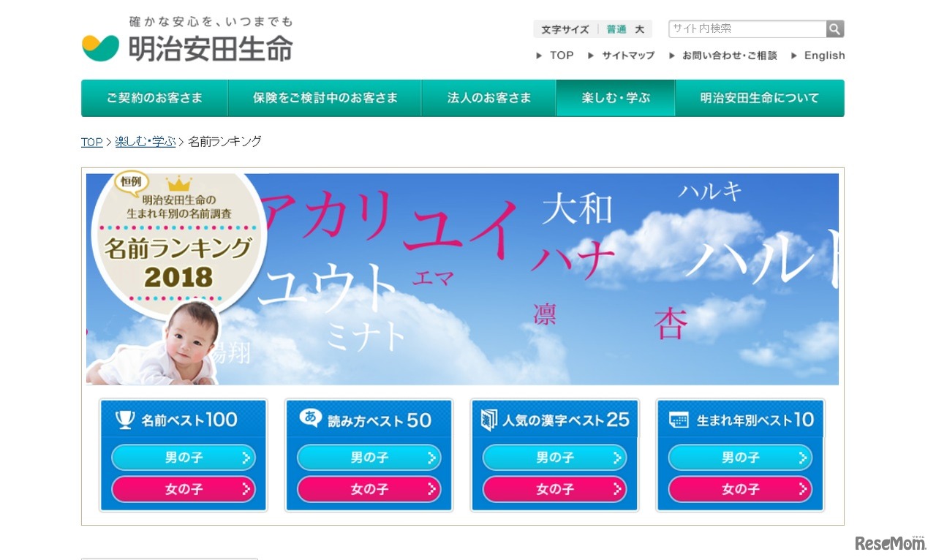Click speech bubble icon on 読み方ベスト50

point(311,418)
